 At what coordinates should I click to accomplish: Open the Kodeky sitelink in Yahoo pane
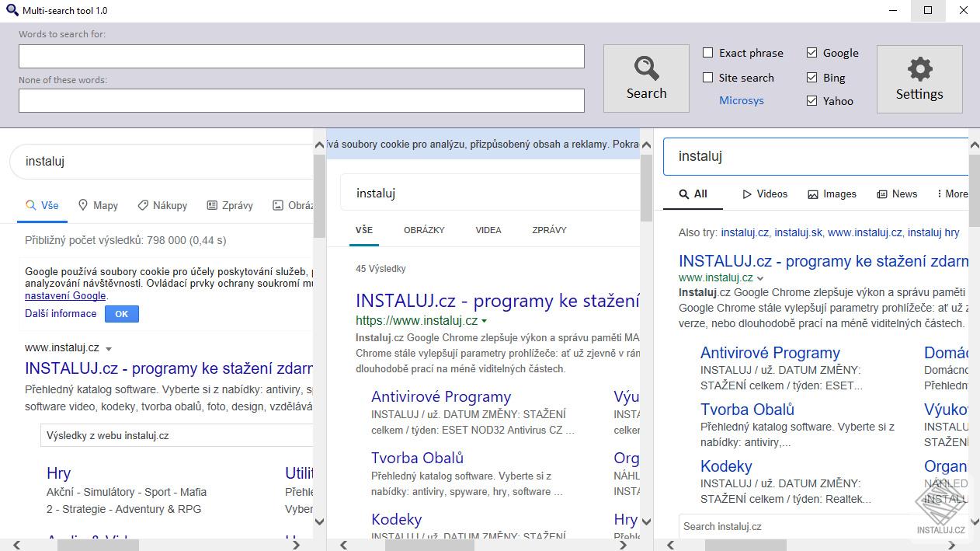pos(726,466)
